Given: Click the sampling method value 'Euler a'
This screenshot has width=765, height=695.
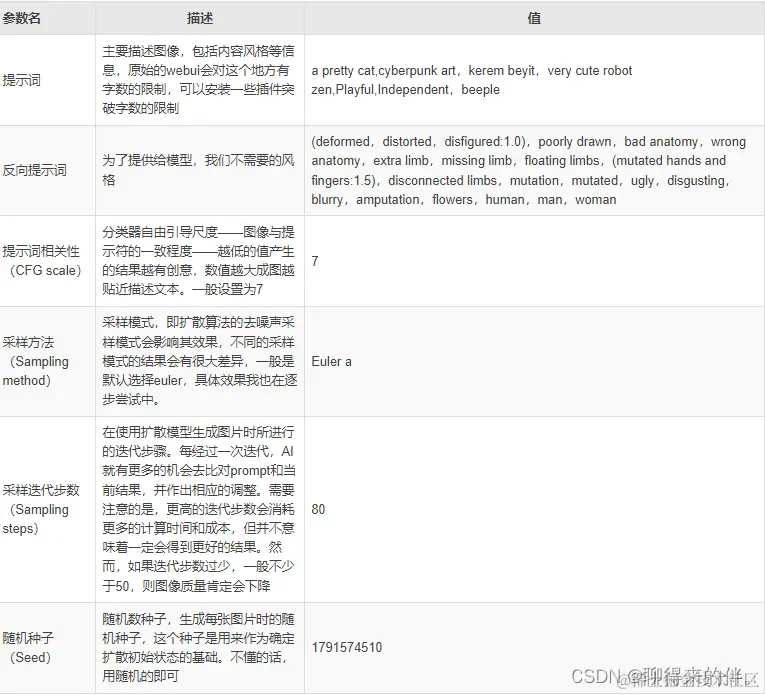Looking at the screenshot, I should coord(331,361).
